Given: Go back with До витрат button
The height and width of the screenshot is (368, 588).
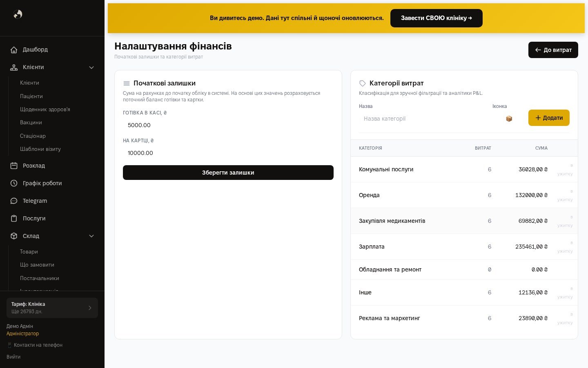Looking at the screenshot, I should [x=553, y=50].
